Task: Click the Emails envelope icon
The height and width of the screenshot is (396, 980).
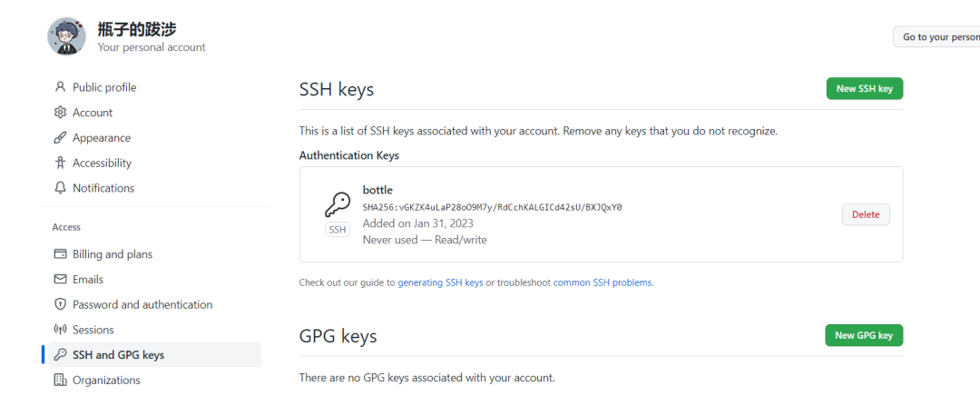Action: coord(61,280)
